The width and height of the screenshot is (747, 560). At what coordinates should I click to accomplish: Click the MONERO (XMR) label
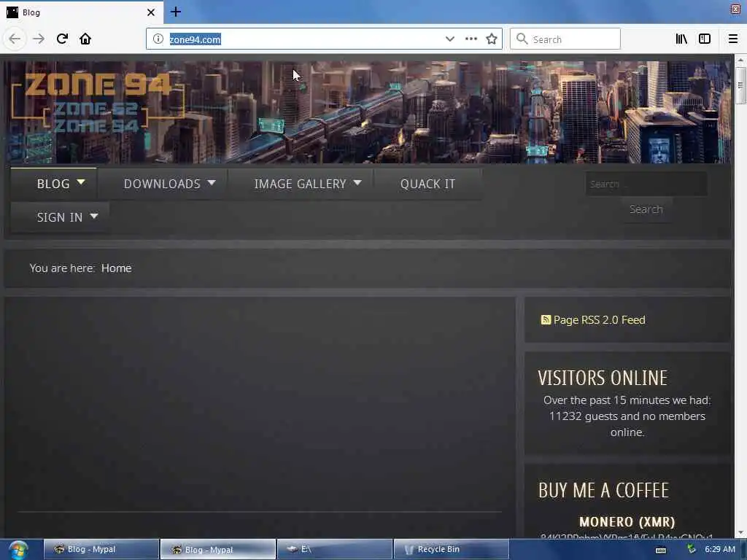coord(627,522)
